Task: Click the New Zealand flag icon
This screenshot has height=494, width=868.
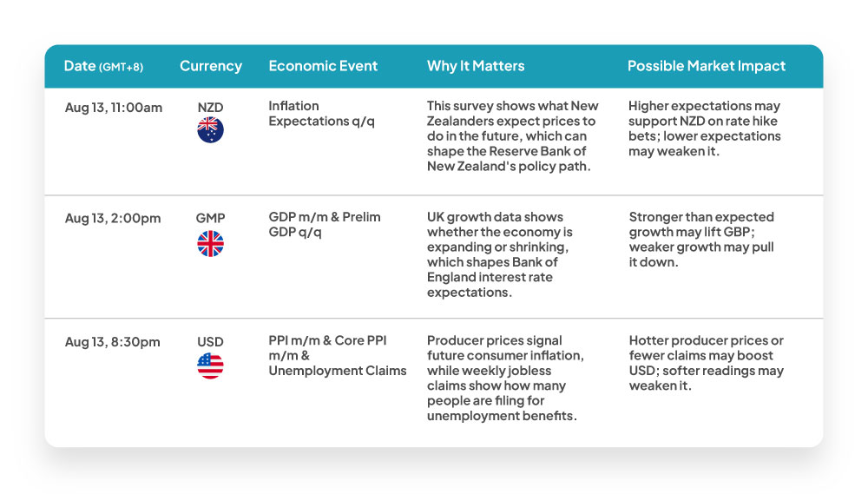Action: pyautogui.click(x=210, y=130)
